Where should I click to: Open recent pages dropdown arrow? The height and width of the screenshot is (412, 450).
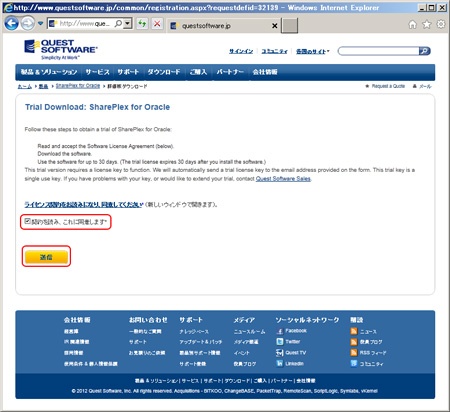click(40, 24)
